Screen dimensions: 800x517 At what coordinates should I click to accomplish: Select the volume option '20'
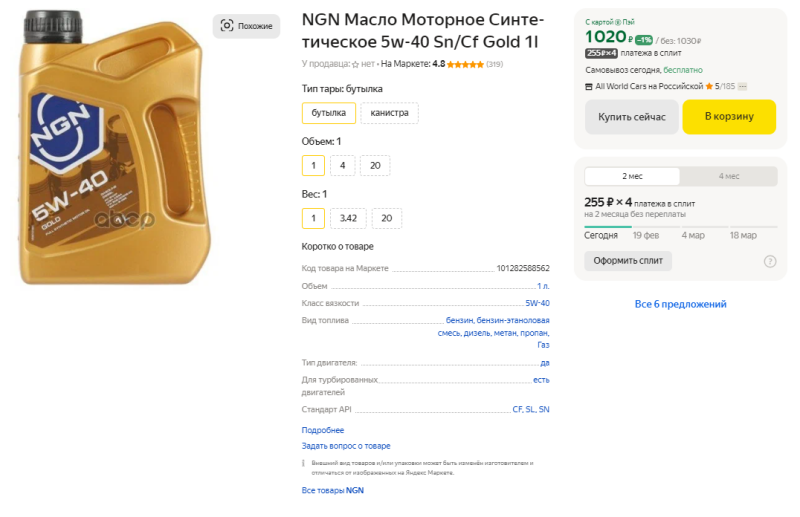[375, 166]
